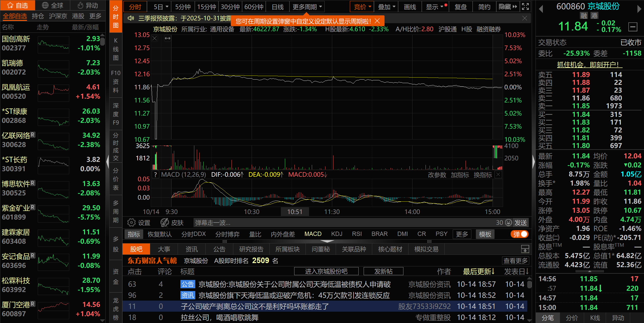Screen dimensions: 644x323
Task: Click the 抓住机会，即刻开户 link
Action: (589, 65)
